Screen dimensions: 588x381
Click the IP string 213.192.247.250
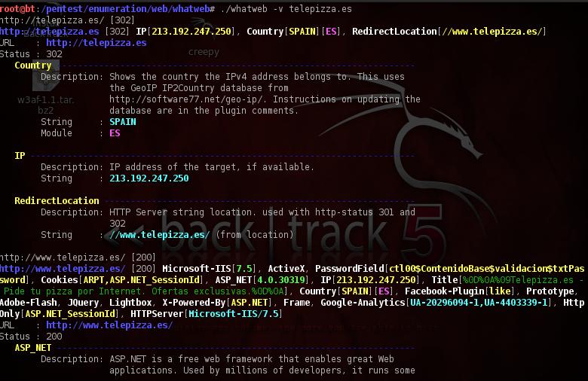tap(149, 178)
